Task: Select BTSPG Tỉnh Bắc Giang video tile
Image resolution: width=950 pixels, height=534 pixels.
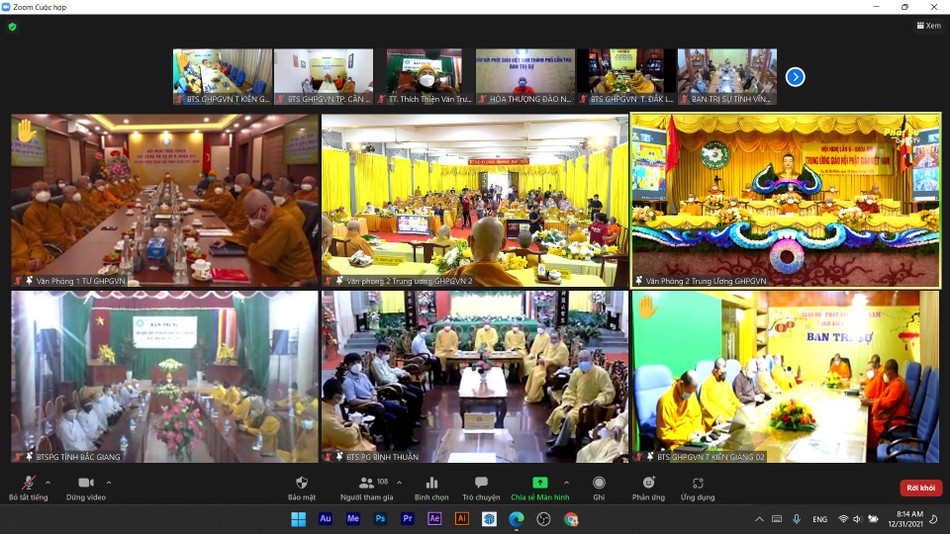Action: click(164, 376)
